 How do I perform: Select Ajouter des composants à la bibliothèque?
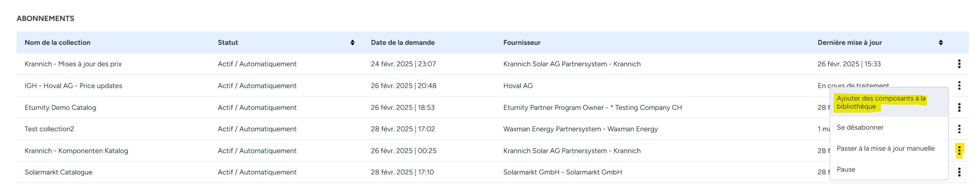pos(881,103)
